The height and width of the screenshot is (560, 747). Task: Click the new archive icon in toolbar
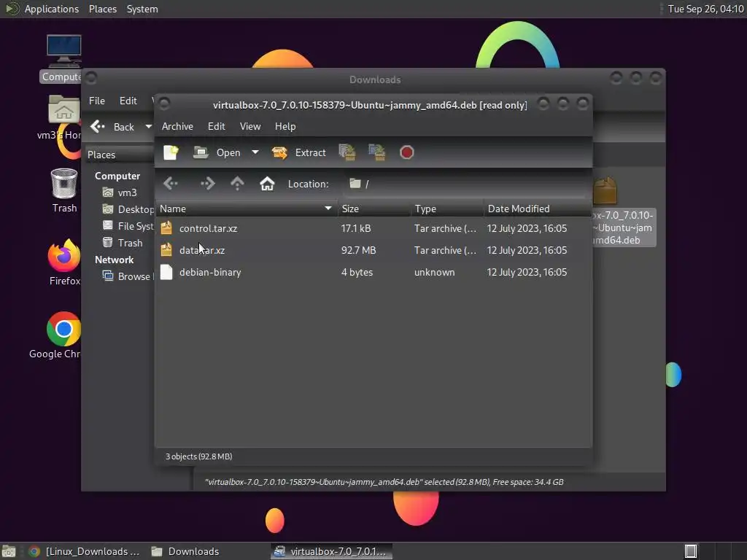coord(171,152)
